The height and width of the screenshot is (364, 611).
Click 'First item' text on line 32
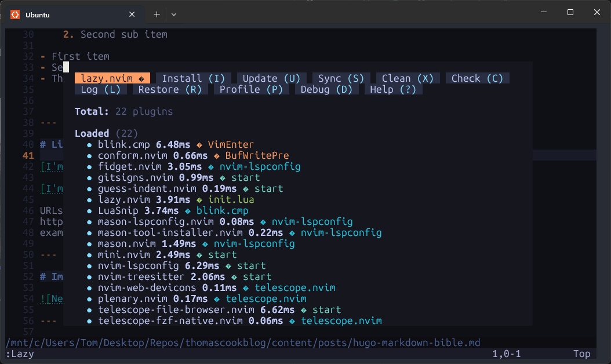pos(80,56)
